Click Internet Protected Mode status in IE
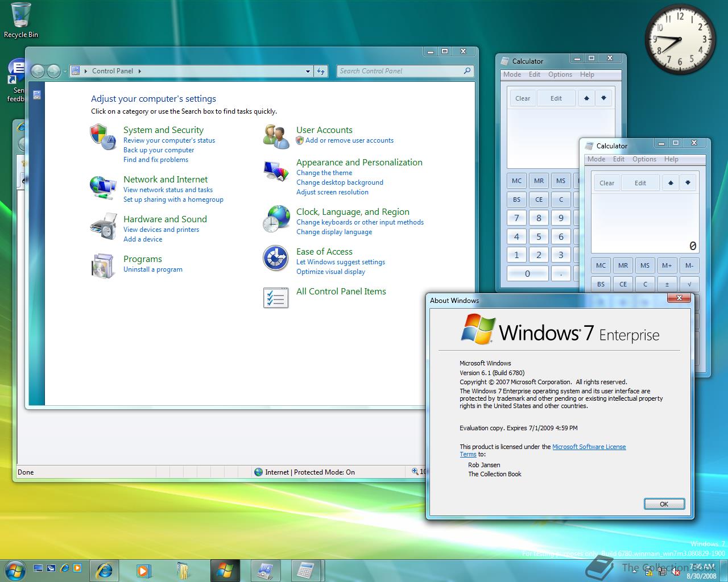 304,472
